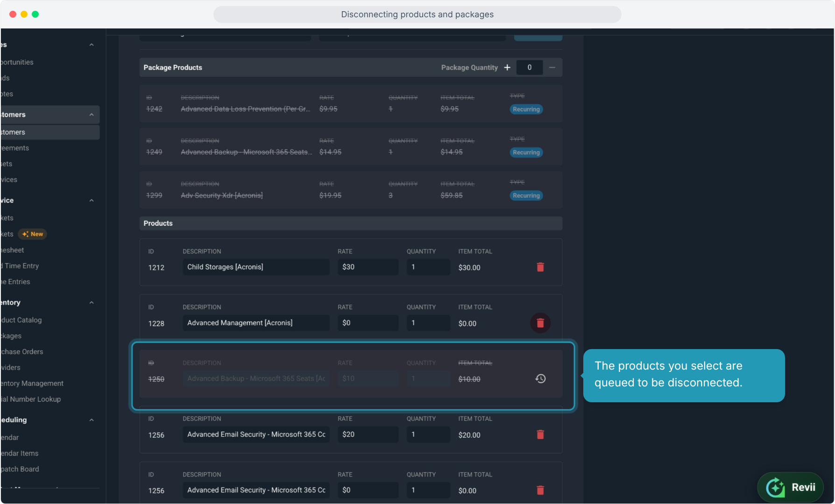Delete the Child Storages [Acronis] product
The width and height of the screenshot is (835, 504).
[x=540, y=267]
